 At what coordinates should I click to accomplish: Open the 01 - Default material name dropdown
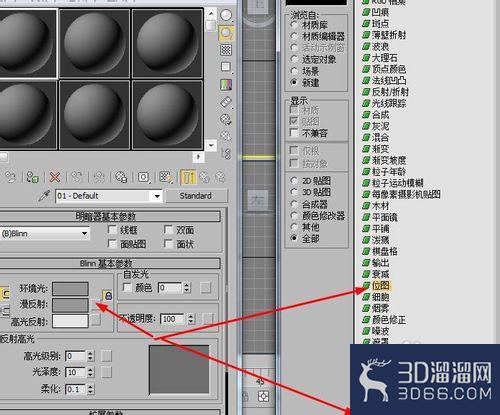(x=157, y=196)
